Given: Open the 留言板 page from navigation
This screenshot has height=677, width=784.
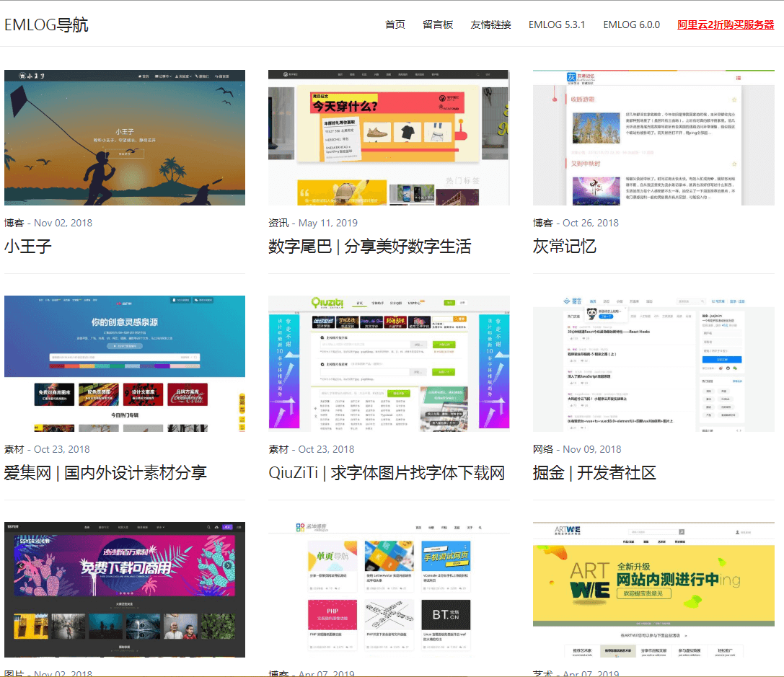Looking at the screenshot, I should click(x=438, y=24).
